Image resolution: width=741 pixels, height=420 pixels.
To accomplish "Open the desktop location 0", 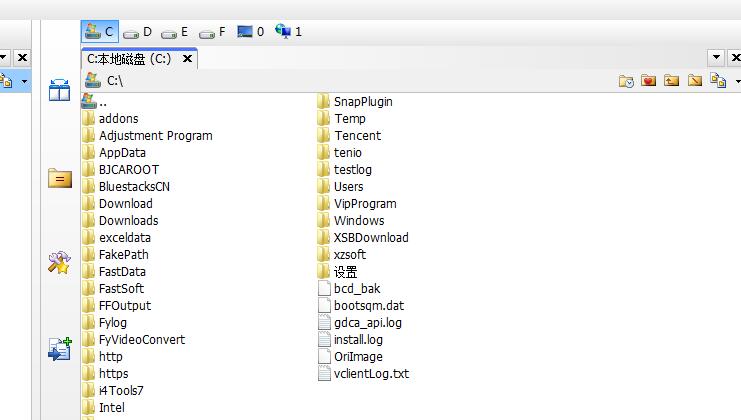I will pos(250,32).
